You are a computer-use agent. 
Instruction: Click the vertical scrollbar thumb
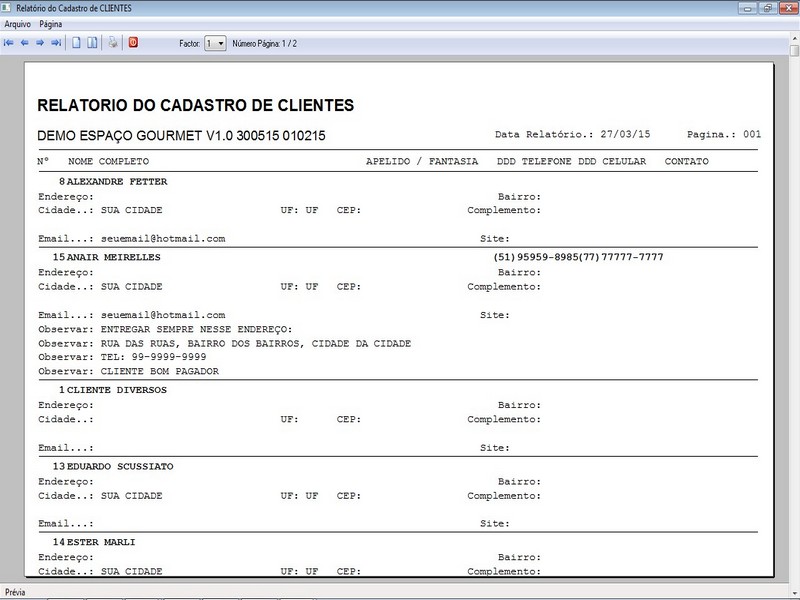[794, 51]
